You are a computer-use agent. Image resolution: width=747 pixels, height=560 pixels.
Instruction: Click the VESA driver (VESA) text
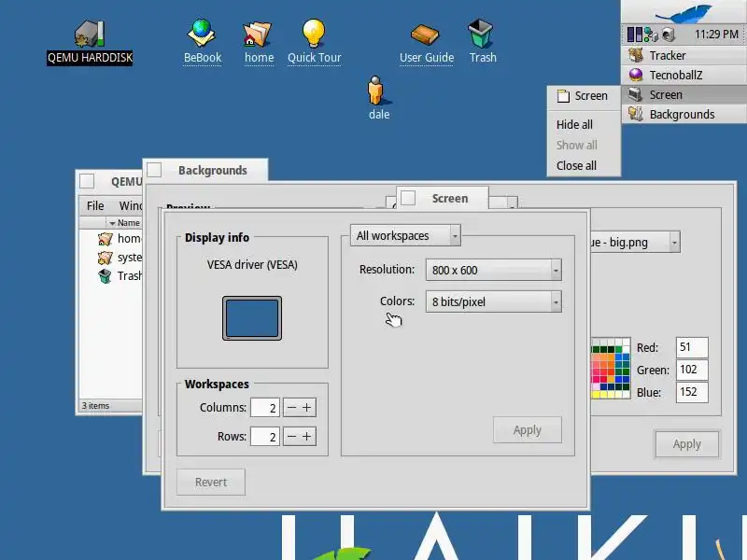pos(252,265)
